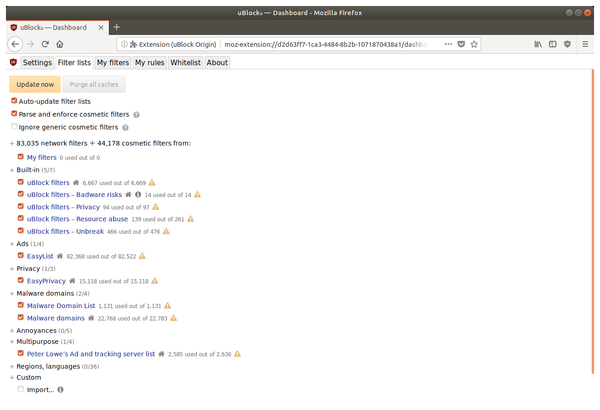This screenshot has width=600, height=410.
Task: Uncheck the EasyList checkbox
Action: coord(21,255)
